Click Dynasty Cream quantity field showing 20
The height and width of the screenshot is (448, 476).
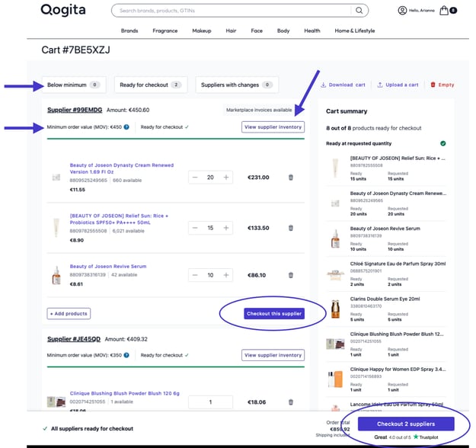click(210, 178)
